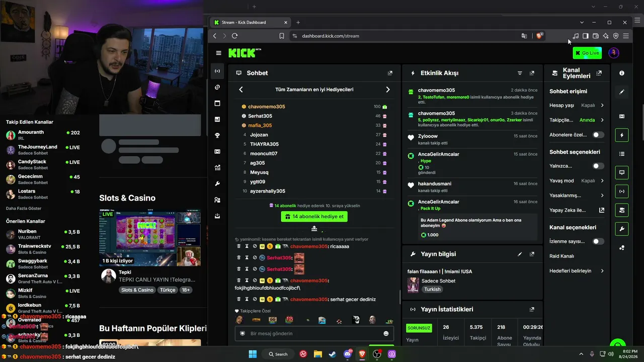Open the user management icon in sidebar
The image size is (644, 362).
click(x=217, y=200)
